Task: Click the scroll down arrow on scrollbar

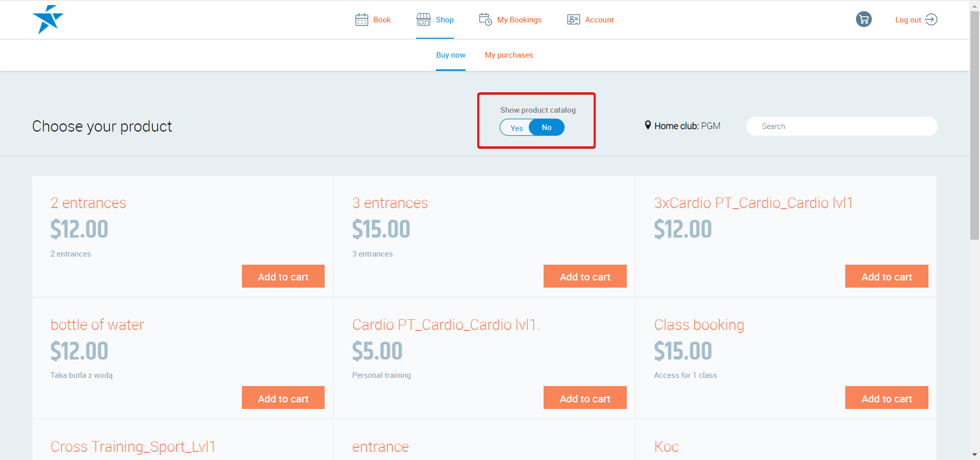Action: click(x=974, y=454)
